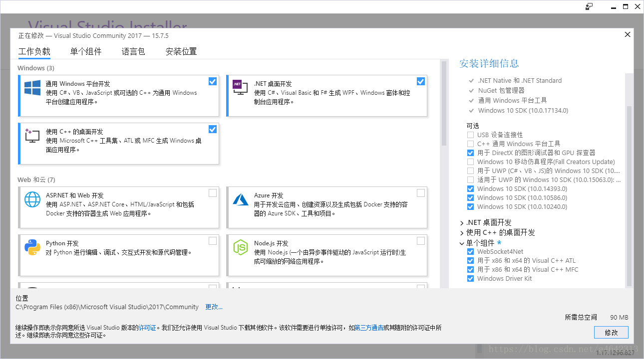644x359 pixels.
Task: Uncheck Visual C++ MFC for x86 and x64
Action: [470, 269]
